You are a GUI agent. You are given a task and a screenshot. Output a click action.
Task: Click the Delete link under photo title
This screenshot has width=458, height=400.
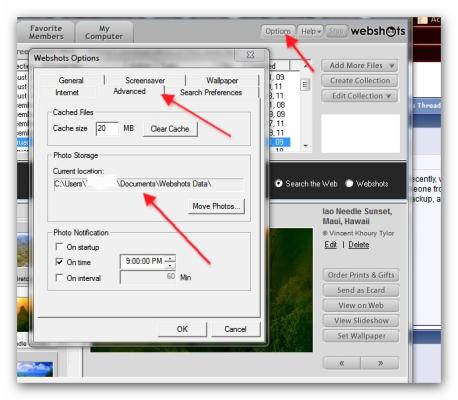pos(359,245)
